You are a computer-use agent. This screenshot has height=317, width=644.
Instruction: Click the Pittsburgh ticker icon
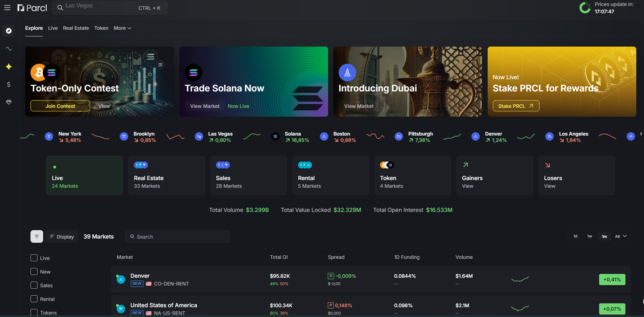tap(399, 137)
